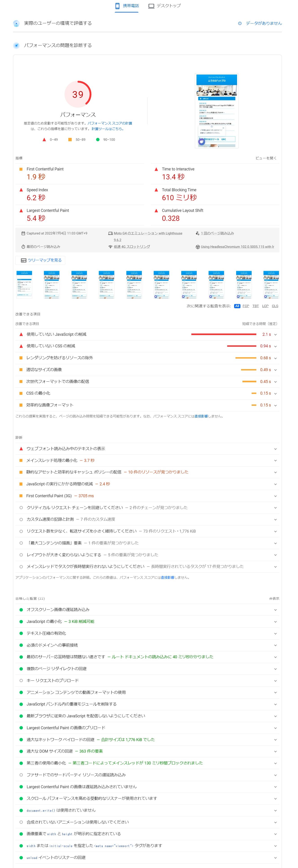This screenshot has height=868, width=298.
Task: Switch to the 携帯電話 tab
Action: 127,6
